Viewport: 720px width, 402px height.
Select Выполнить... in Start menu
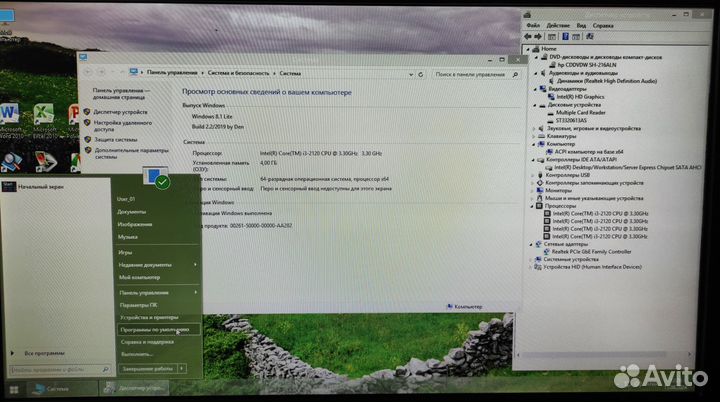(x=136, y=354)
